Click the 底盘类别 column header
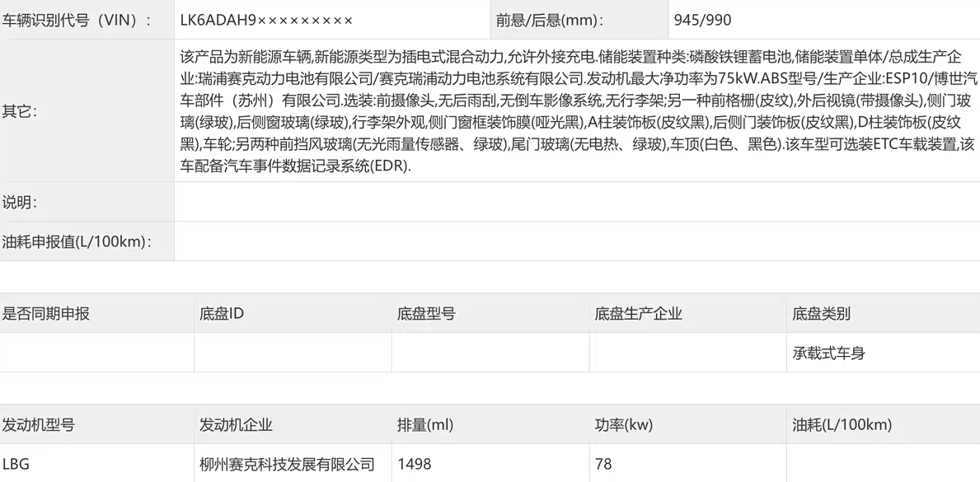The width and height of the screenshot is (980, 482). (821, 313)
